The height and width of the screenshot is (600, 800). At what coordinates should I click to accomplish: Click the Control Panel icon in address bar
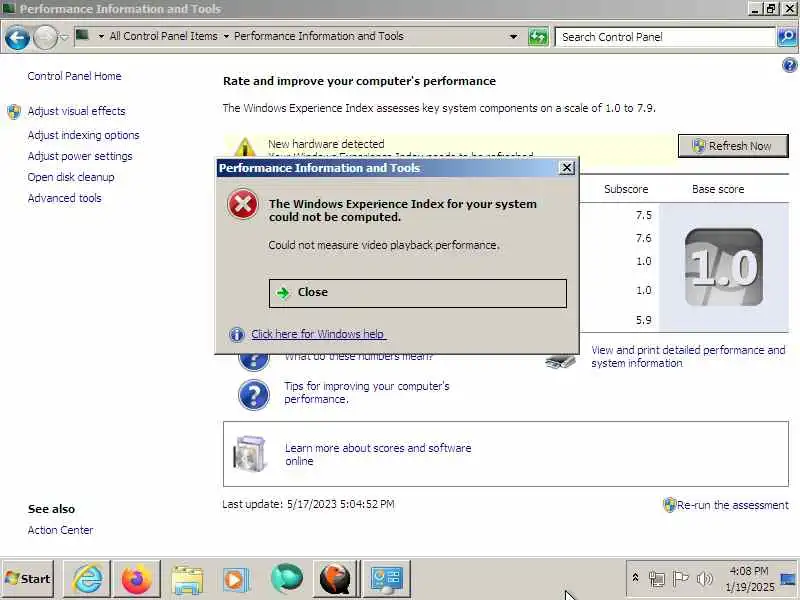(x=83, y=36)
